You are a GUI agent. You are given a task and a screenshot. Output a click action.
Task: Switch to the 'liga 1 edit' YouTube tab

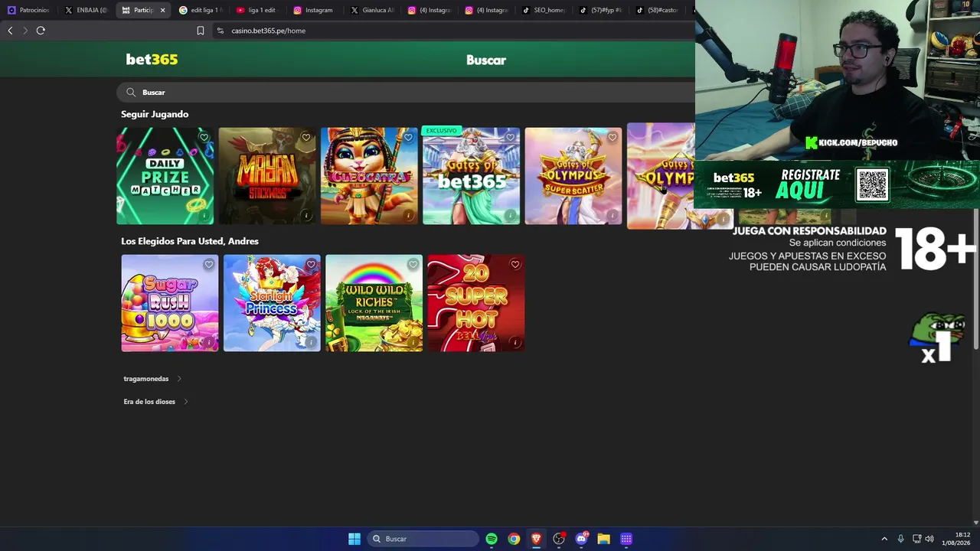[256, 10]
